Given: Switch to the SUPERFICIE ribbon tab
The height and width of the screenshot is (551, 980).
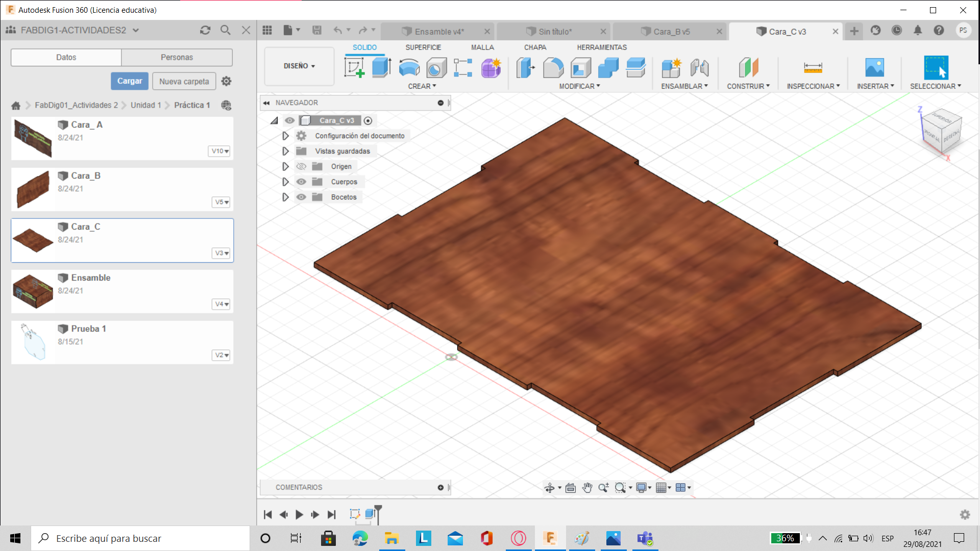Looking at the screenshot, I should click(423, 47).
